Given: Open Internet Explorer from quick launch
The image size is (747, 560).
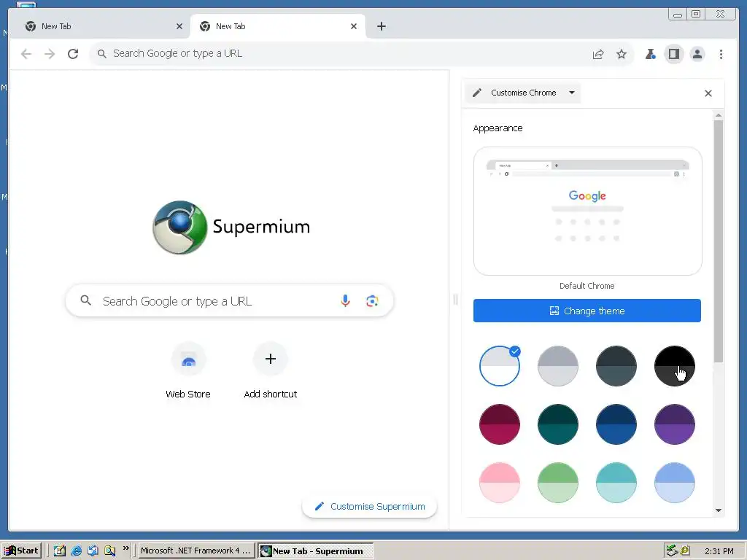Looking at the screenshot, I should click(x=76, y=551).
